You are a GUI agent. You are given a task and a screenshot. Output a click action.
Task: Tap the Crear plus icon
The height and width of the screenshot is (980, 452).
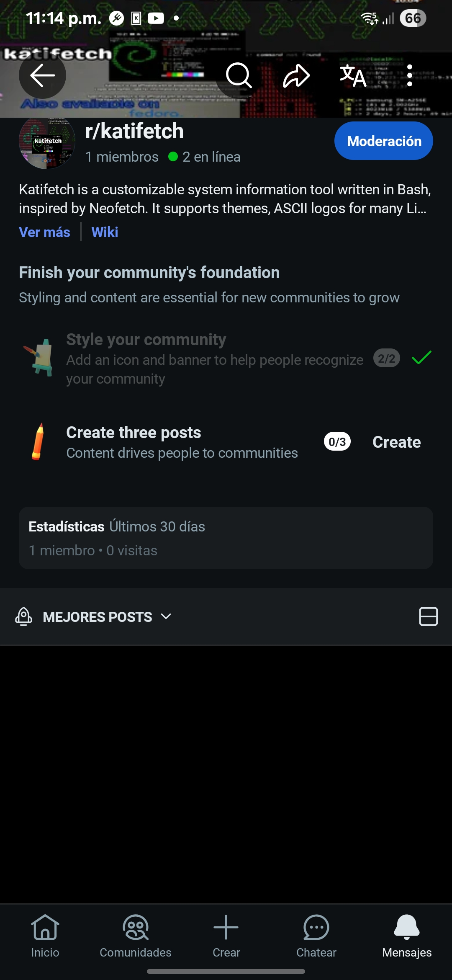(x=226, y=936)
